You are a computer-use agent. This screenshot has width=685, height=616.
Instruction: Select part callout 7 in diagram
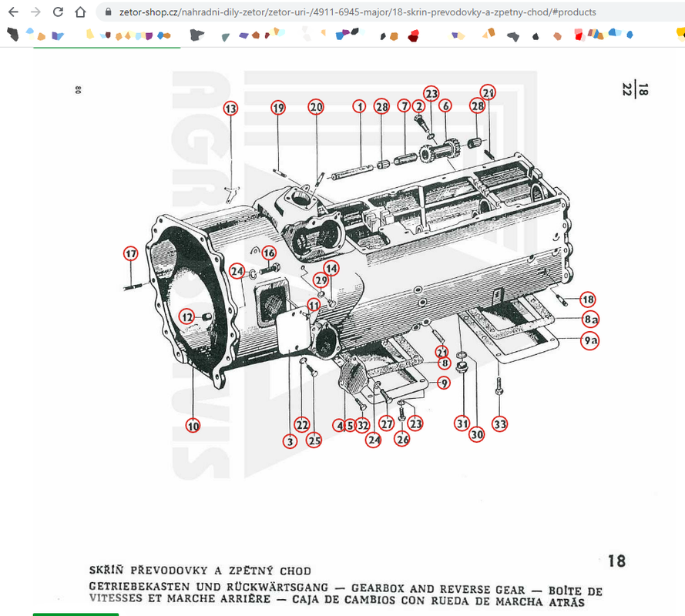pos(405,105)
